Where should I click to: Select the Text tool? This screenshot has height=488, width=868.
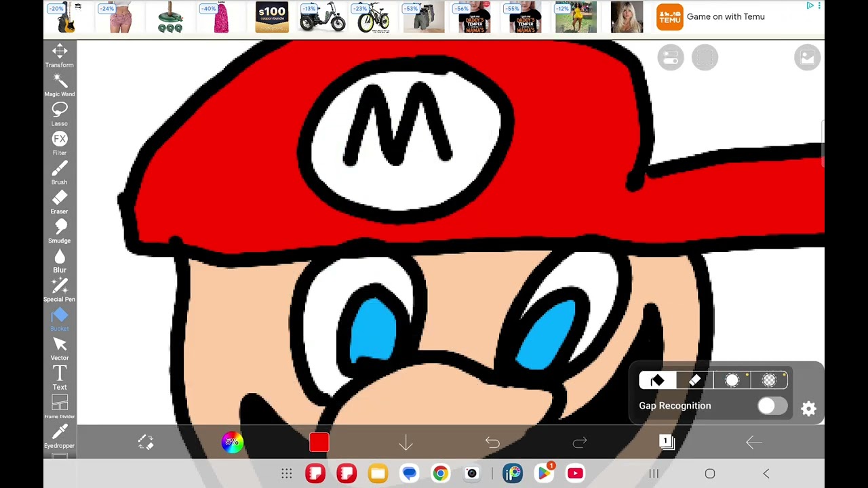[x=60, y=377]
